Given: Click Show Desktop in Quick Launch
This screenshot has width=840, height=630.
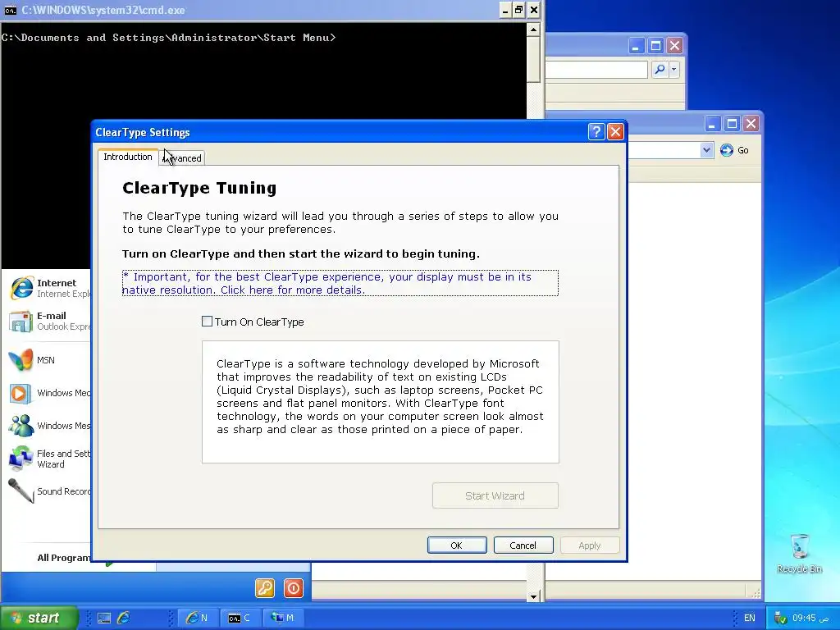Looking at the screenshot, I should 104,619.
